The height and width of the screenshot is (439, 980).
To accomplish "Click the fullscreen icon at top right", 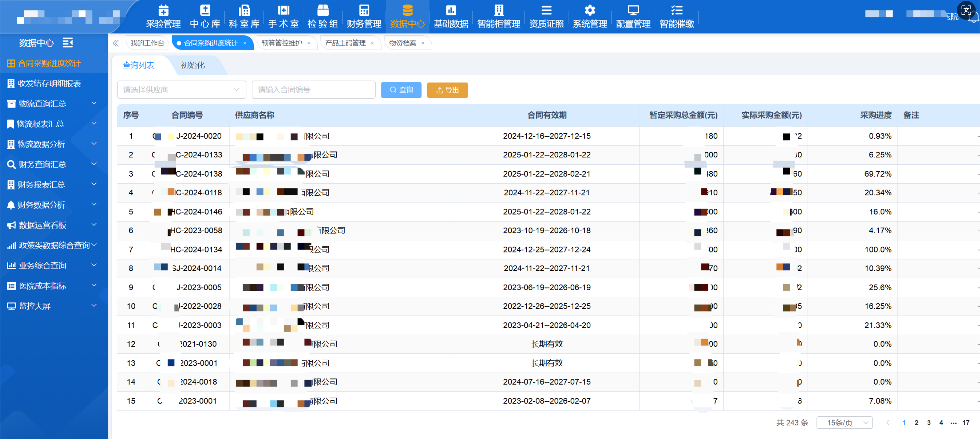I will click(966, 10).
